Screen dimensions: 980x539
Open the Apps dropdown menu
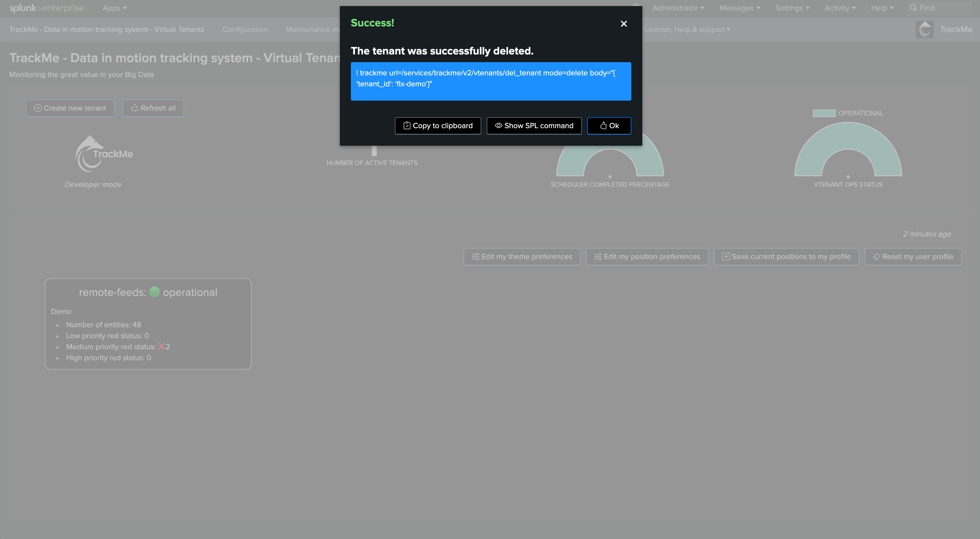pos(114,8)
